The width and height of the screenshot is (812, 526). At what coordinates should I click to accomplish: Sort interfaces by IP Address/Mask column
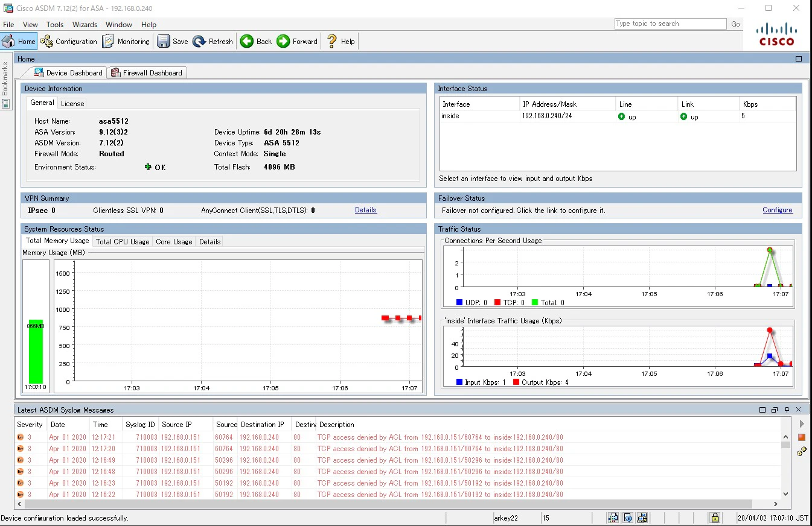(x=567, y=104)
